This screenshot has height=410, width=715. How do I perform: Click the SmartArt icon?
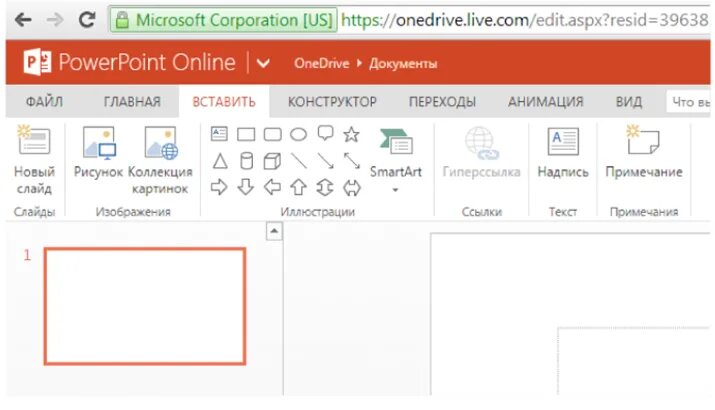[x=396, y=141]
